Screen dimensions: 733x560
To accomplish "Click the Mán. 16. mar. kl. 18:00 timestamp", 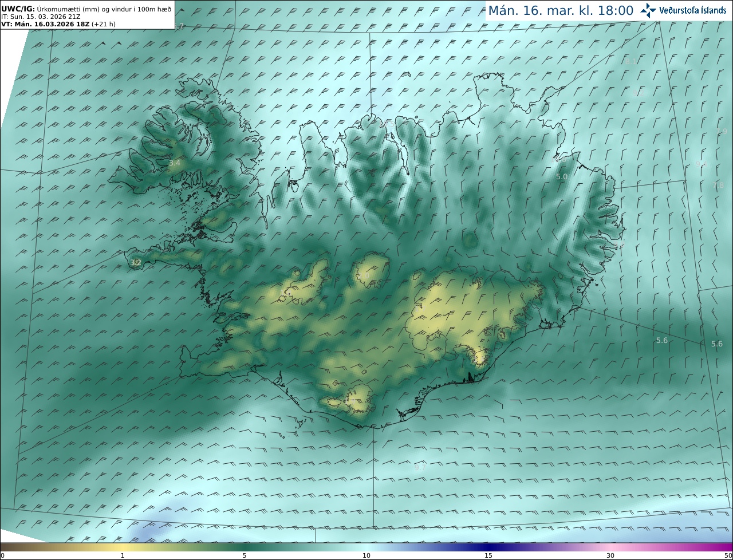I will pos(561,10).
